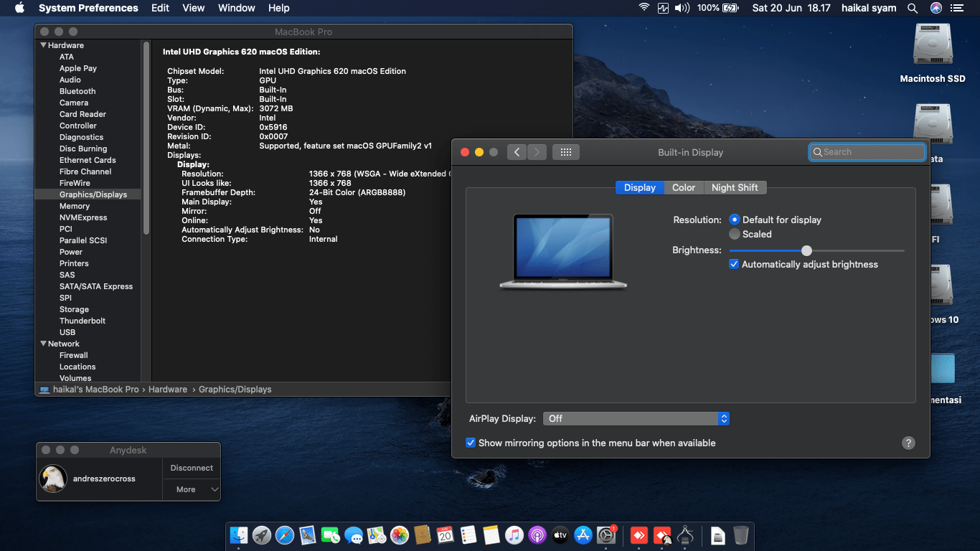Toggle Automatically adjust brightness checkbox
Image resolution: width=980 pixels, height=551 pixels.
coord(734,264)
